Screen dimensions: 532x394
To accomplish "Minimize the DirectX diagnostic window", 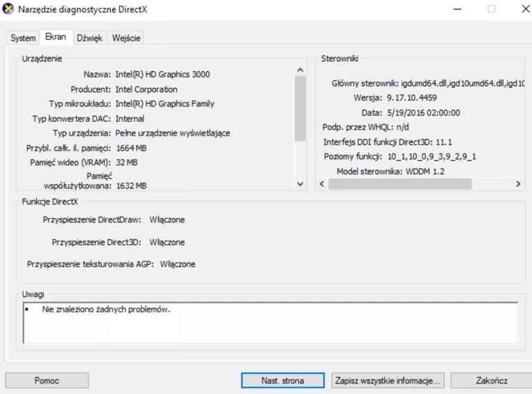I will pos(457,9).
